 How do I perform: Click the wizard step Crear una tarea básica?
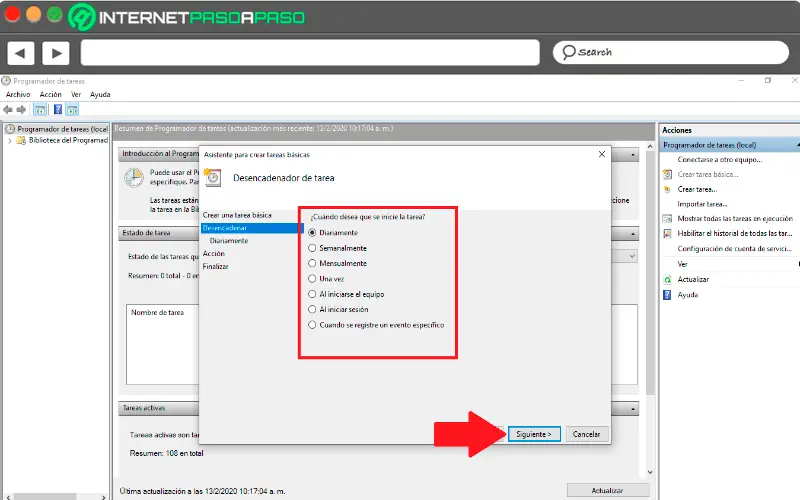[x=237, y=215]
